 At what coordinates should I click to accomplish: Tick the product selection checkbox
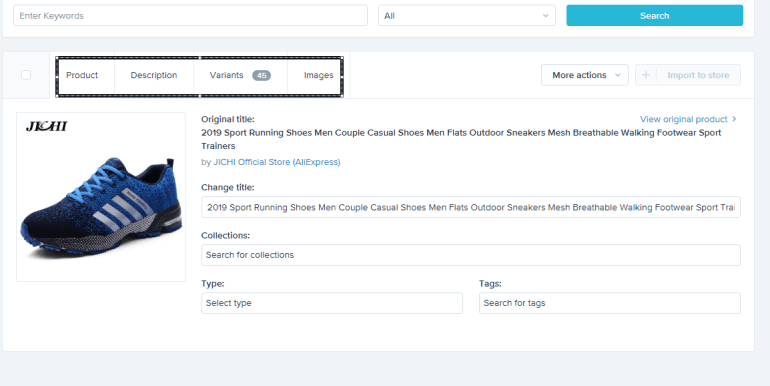pos(26,75)
